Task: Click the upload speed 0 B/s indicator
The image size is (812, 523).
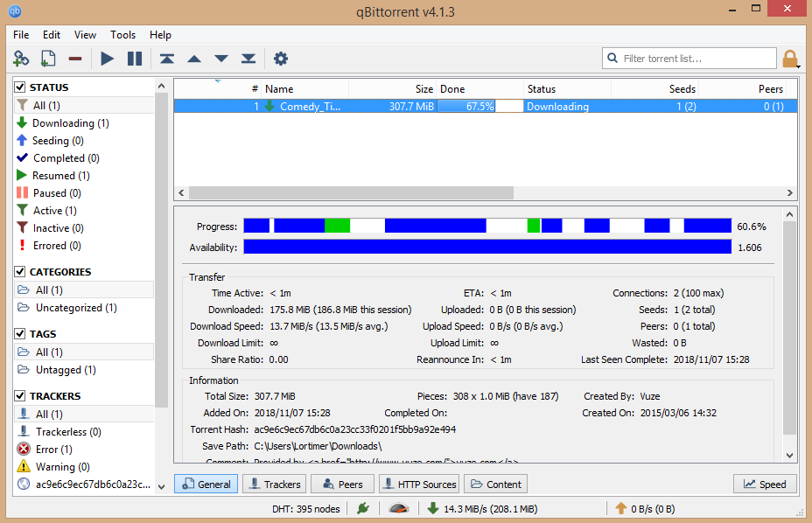Action: (645, 509)
